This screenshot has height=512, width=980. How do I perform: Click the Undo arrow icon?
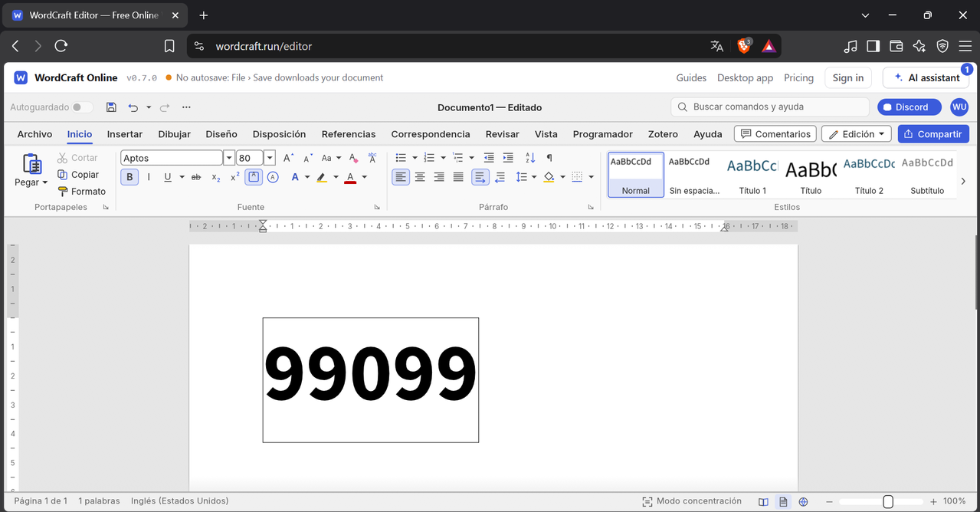pyautogui.click(x=133, y=107)
